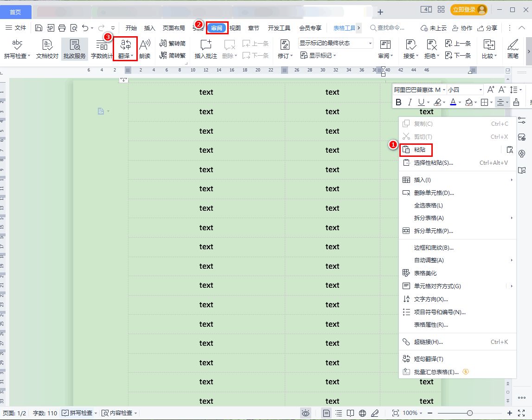The height and width of the screenshot is (420, 532).
Task: Click the font color A swatch in mini toolbar
Action: (453, 102)
